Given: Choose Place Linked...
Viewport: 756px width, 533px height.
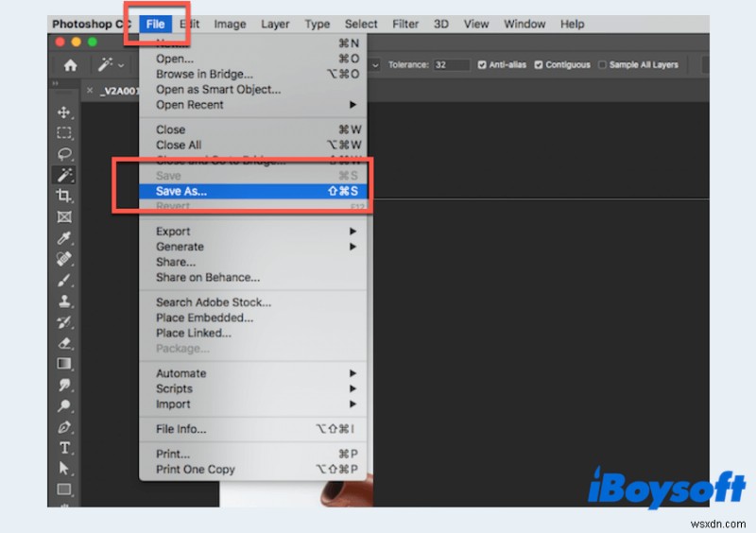Looking at the screenshot, I should pyautogui.click(x=253, y=334).
